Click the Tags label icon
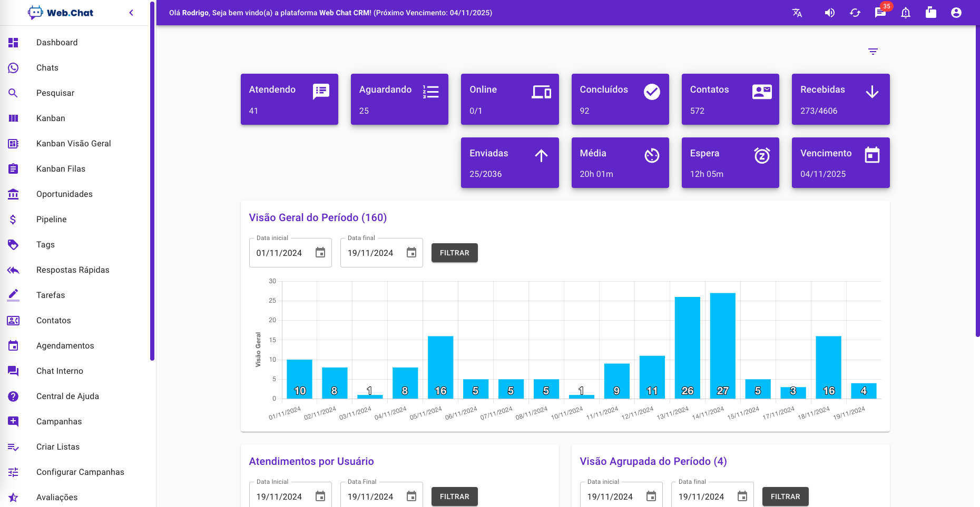This screenshot has height=507, width=980. pyautogui.click(x=13, y=245)
